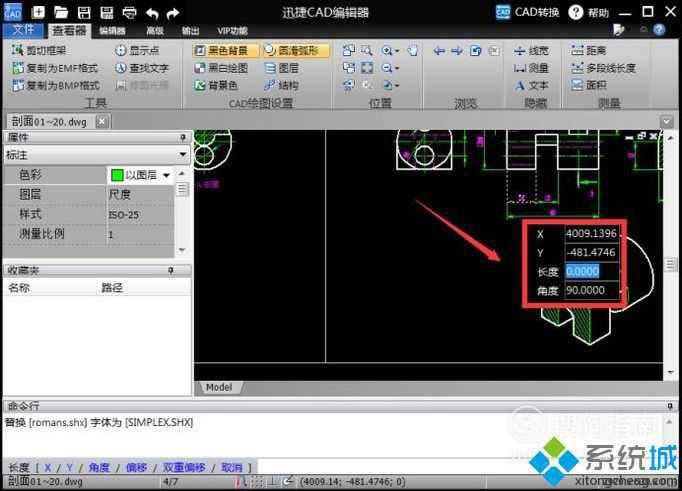Switch to the VIP功能 ribbon tab
This screenshot has height=491, width=682.
tap(232, 30)
